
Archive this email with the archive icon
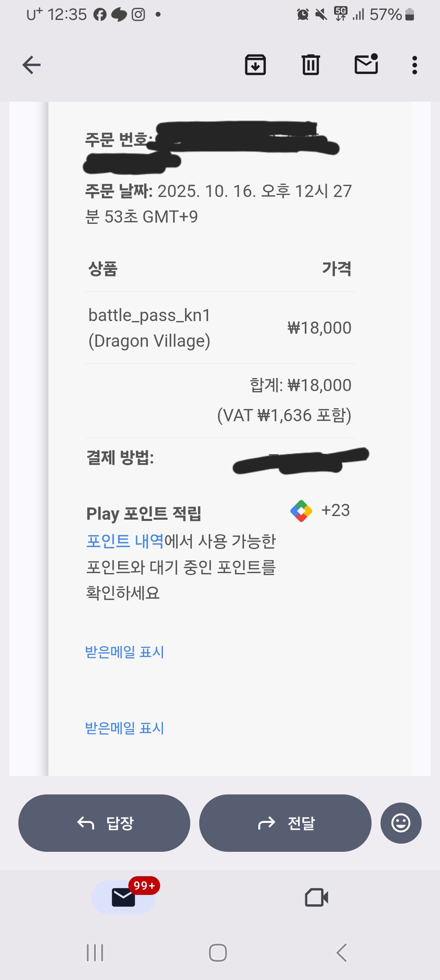[255, 65]
